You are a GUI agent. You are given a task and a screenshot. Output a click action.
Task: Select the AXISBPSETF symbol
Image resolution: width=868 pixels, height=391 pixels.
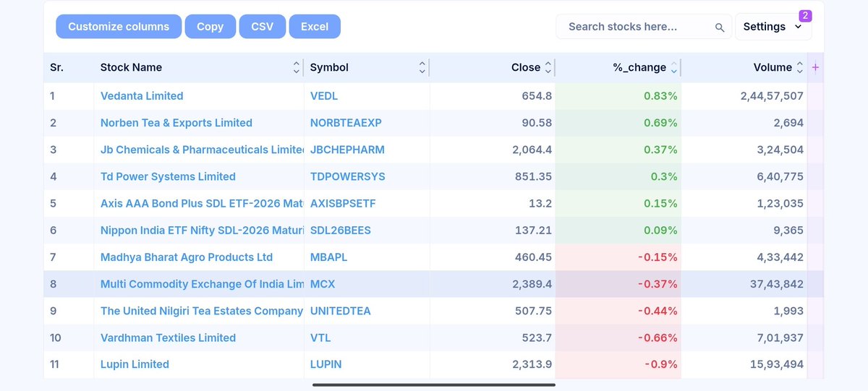click(343, 204)
